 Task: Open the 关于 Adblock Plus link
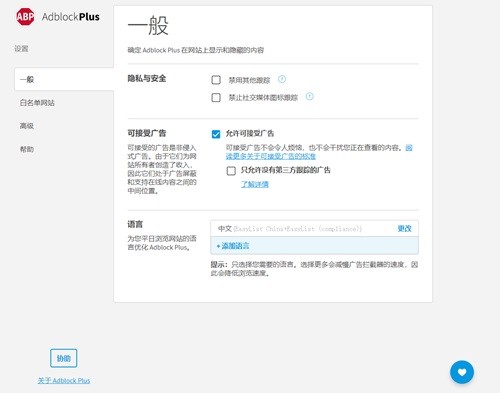coord(64,380)
